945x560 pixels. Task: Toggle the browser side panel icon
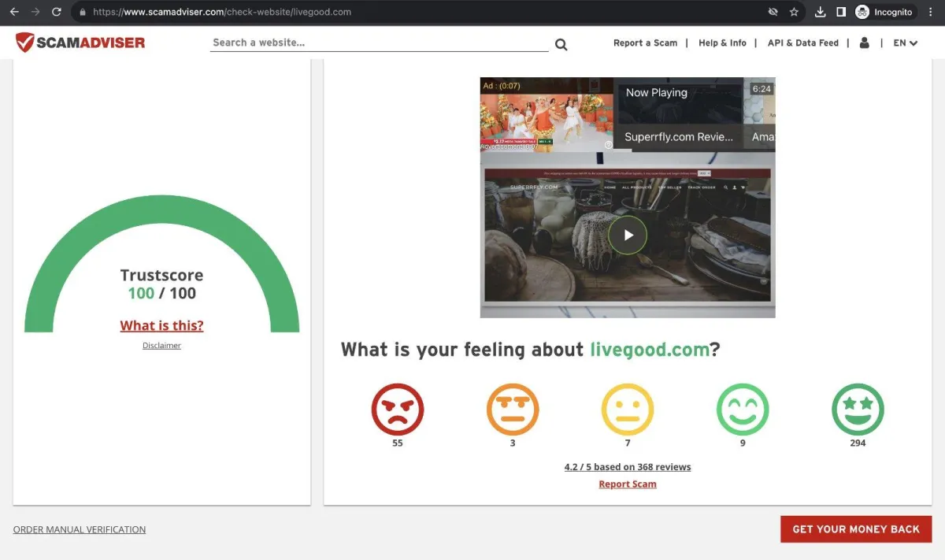pos(840,13)
